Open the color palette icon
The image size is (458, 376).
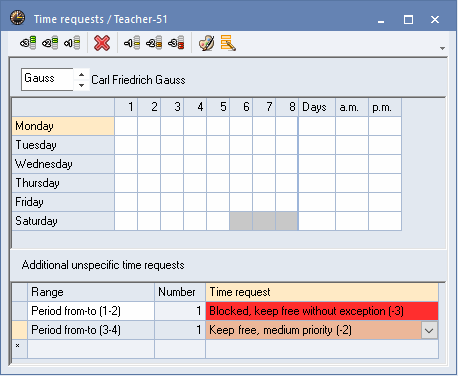[x=206, y=43]
